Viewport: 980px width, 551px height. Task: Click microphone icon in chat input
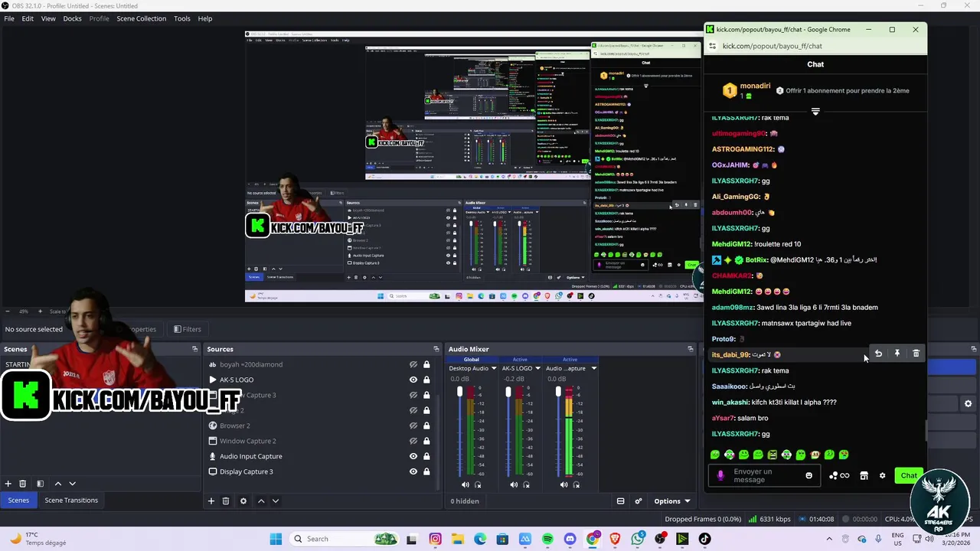[x=720, y=475]
